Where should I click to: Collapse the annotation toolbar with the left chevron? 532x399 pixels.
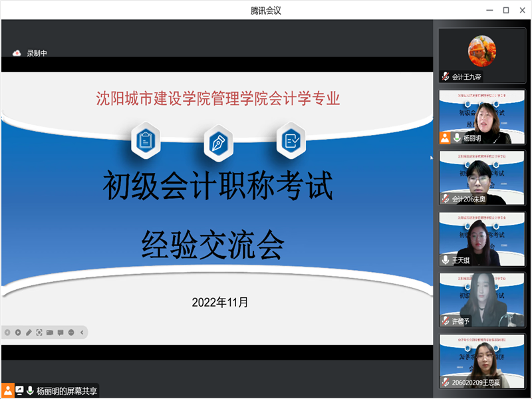click(x=81, y=332)
